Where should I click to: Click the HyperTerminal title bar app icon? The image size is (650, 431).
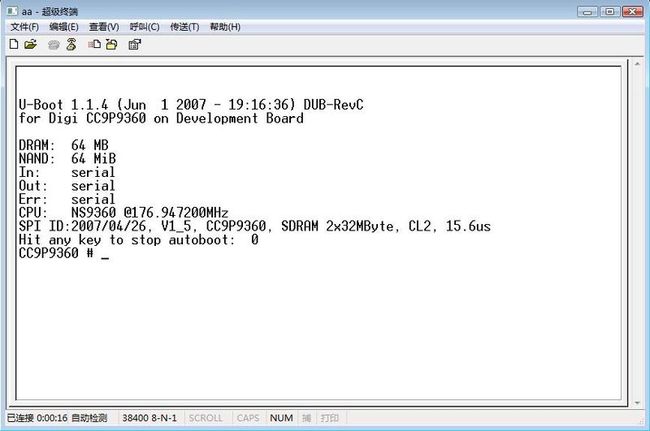tap(12, 11)
